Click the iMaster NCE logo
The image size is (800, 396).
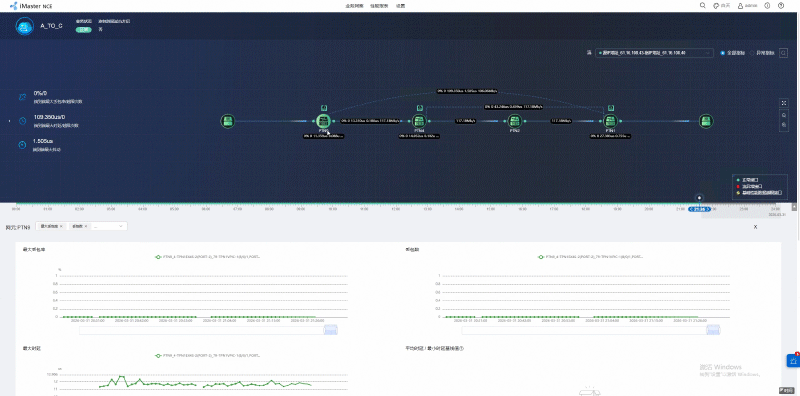(x=31, y=6)
